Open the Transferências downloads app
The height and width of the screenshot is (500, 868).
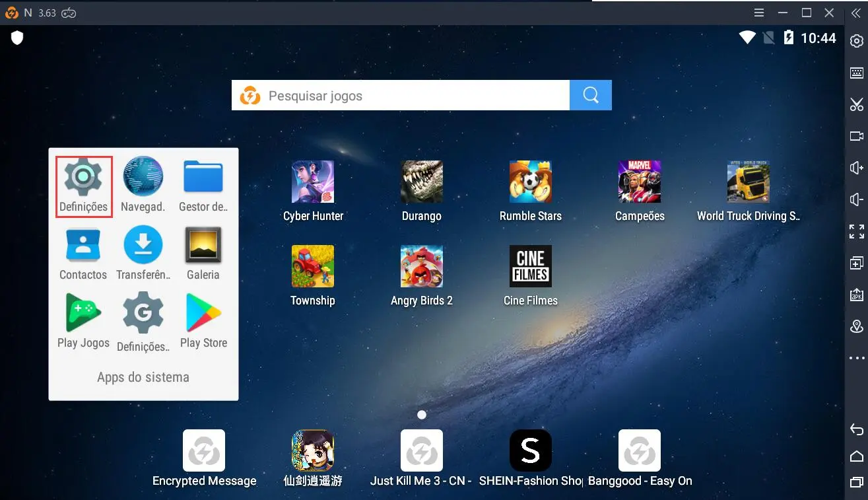143,254
